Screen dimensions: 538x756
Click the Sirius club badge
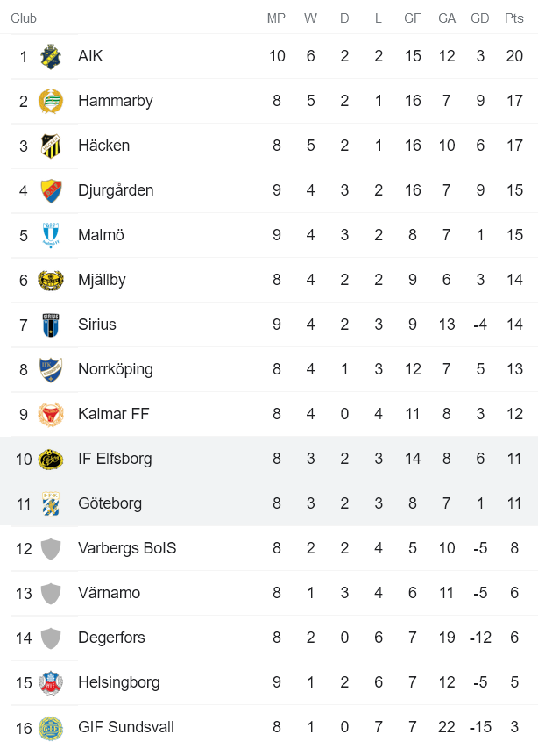pyautogui.click(x=51, y=324)
